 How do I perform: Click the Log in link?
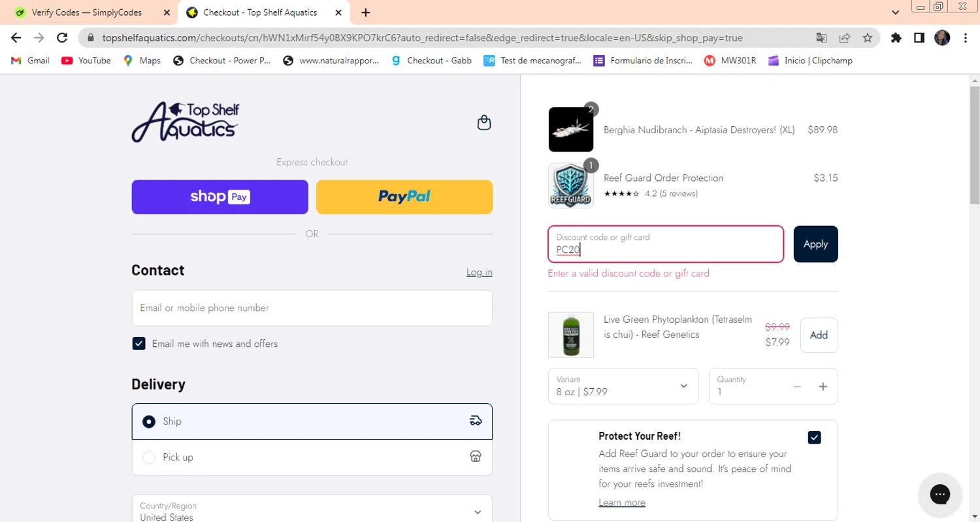pos(480,272)
